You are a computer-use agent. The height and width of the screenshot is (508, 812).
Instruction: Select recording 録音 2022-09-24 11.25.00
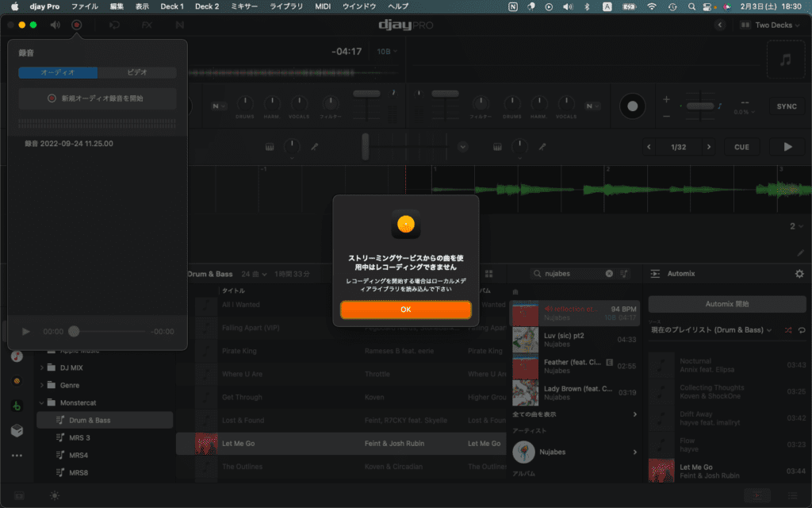coord(69,144)
